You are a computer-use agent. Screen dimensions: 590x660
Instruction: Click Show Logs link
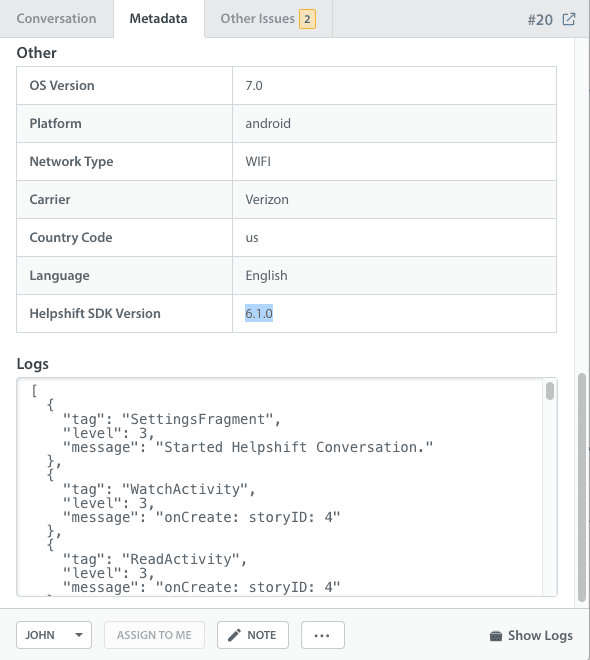(x=540, y=635)
